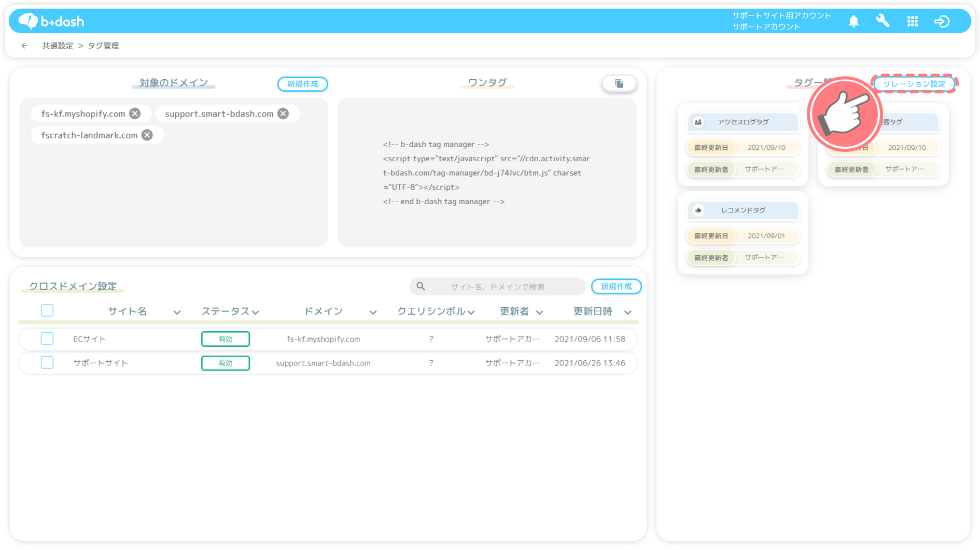980x551 pixels.
Task: Click support.smart-bdash.com in the table
Action: click(x=324, y=363)
